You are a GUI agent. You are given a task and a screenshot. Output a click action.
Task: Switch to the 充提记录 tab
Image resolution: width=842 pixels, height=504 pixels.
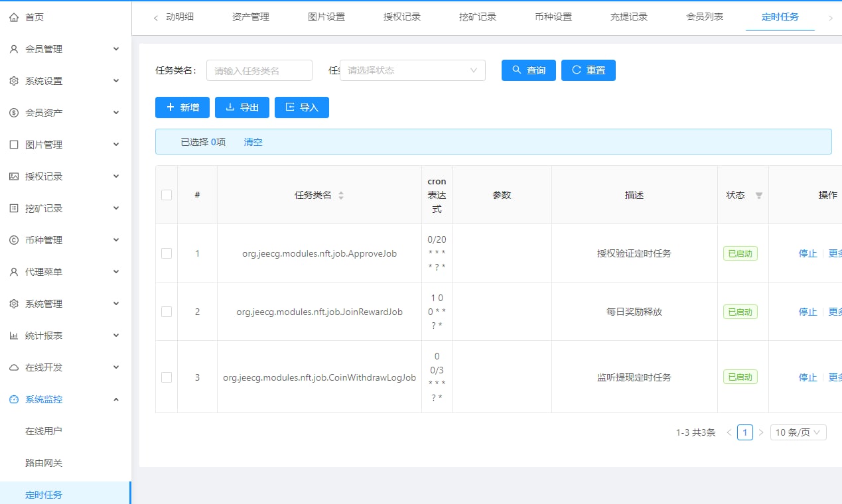click(x=629, y=17)
